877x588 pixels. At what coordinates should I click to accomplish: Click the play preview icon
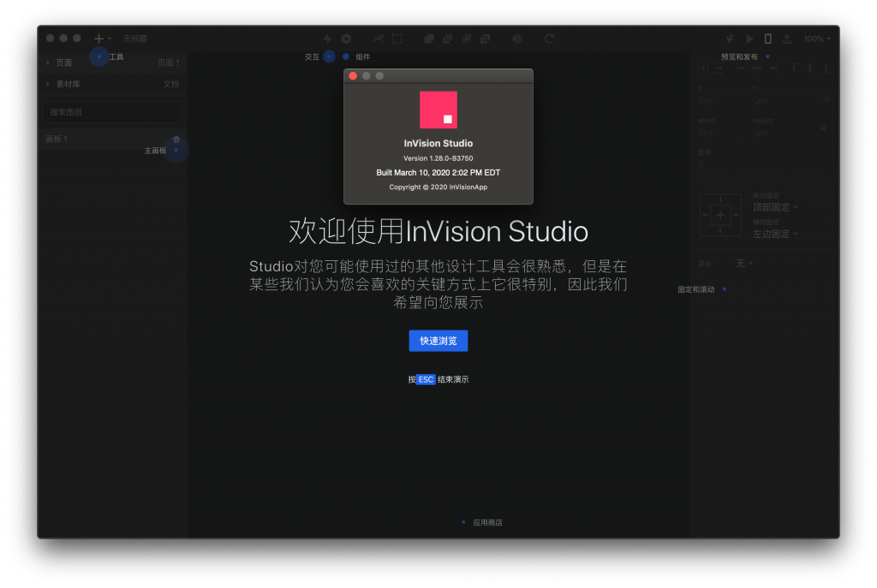pyautogui.click(x=749, y=39)
